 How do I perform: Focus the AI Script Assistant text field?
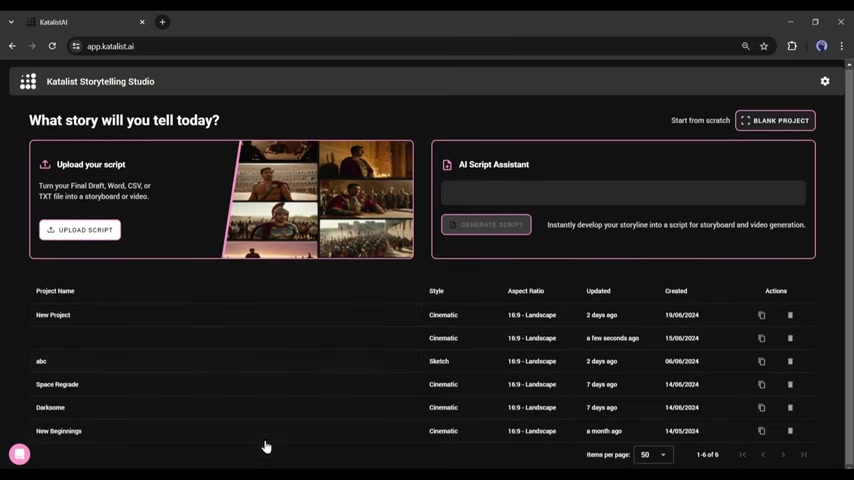pos(623,193)
